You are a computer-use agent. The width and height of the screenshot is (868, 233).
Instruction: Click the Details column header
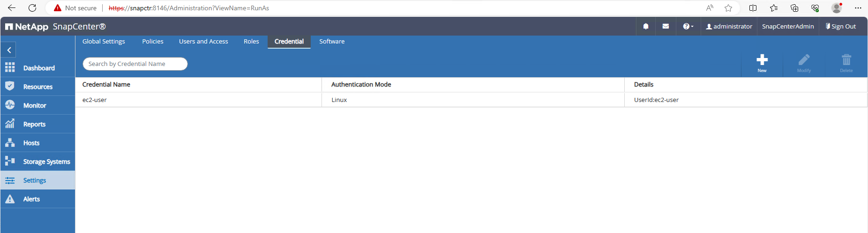pyautogui.click(x=644, y=85)
